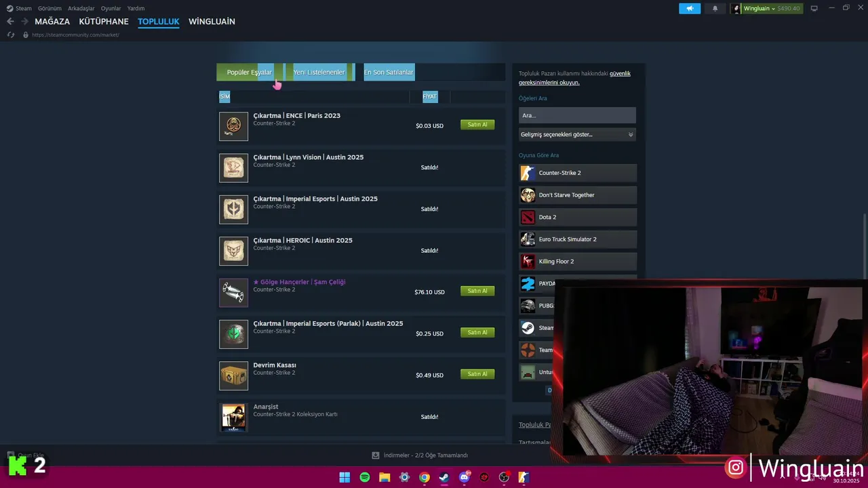
Task: Open the TOPLULUK section
Action: click(159, 22)
